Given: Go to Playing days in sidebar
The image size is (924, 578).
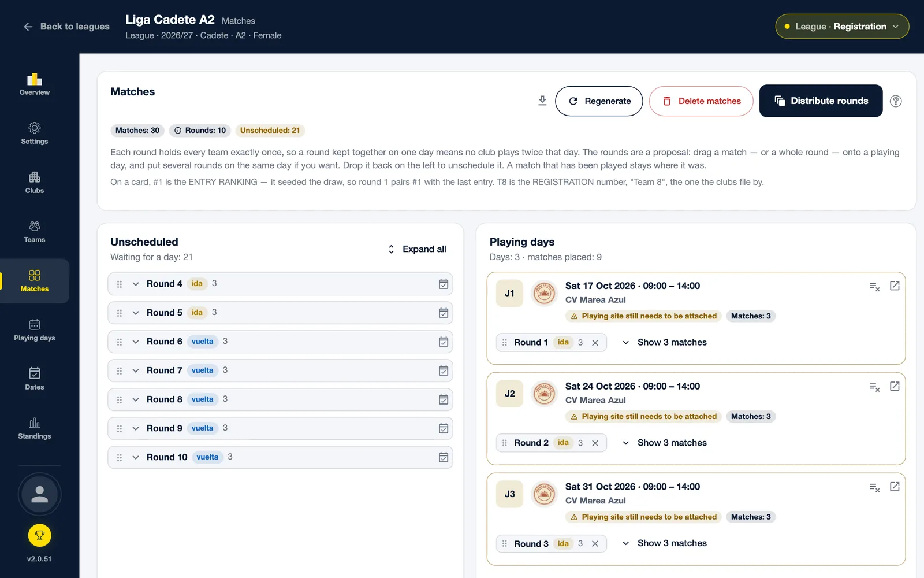Looking at the screenshot, I should click(x=35, y=330).
